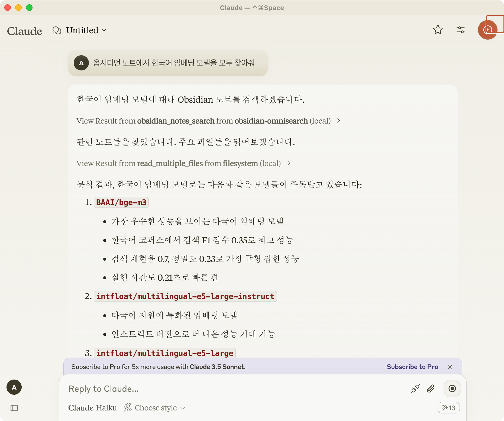504x421 pixels.
Task: Click line 가장 우수한 성능을 보이는 다국어
Action: [198, 221]
